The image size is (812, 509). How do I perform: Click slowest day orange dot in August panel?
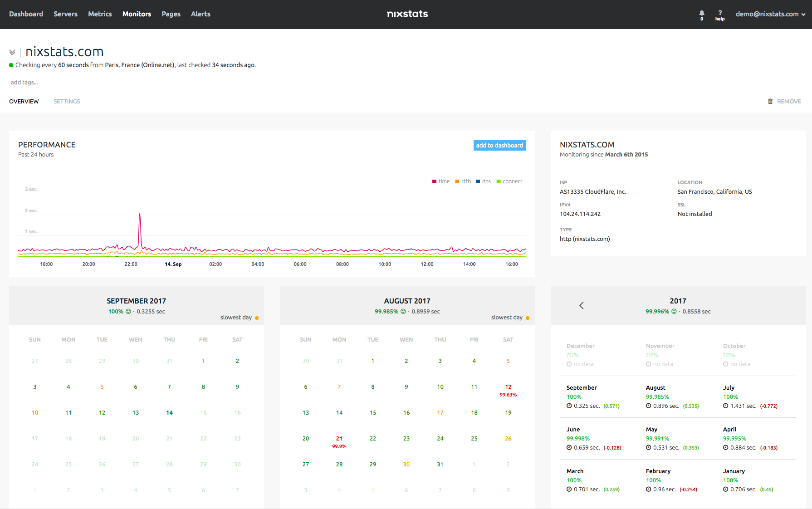(528, 318)
